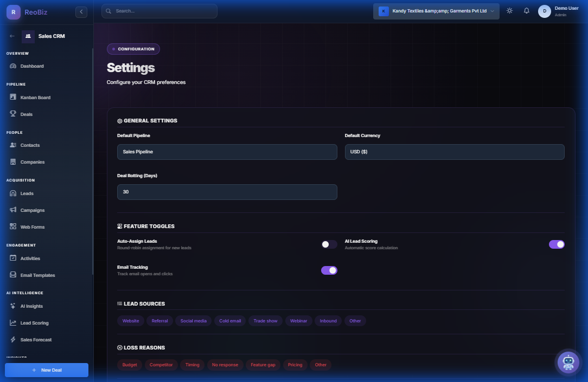
Task: Click the notifications bell icon
Action: click(526, 10)
